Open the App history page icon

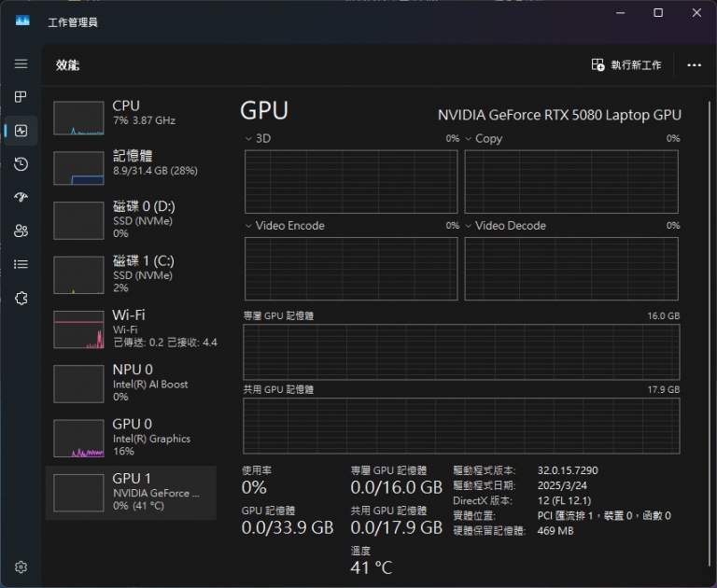[x=21, y=164]
